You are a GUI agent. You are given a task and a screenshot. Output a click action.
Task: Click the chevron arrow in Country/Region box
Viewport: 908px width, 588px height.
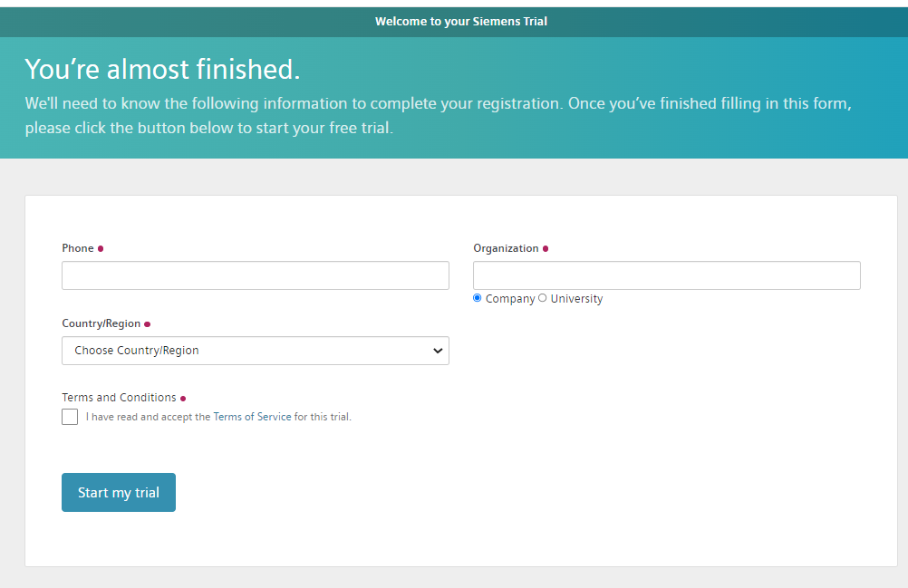[x=438, y=351]
